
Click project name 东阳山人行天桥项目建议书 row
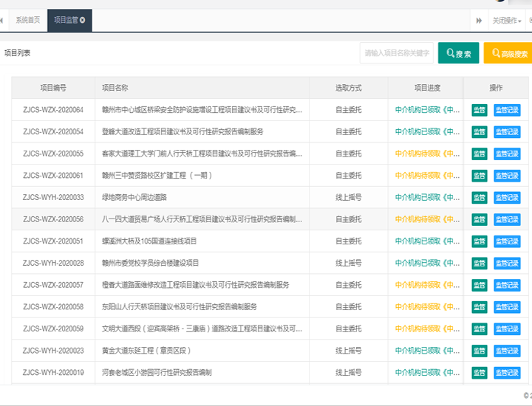click(x=179, y=306)
